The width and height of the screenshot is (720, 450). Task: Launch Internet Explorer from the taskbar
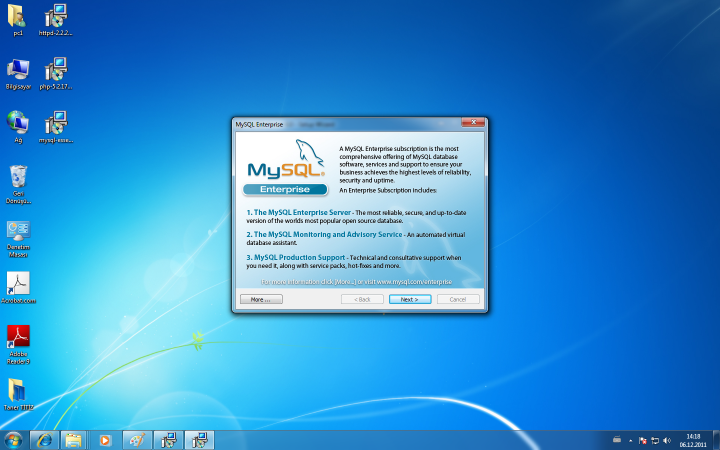pos(43,440)
